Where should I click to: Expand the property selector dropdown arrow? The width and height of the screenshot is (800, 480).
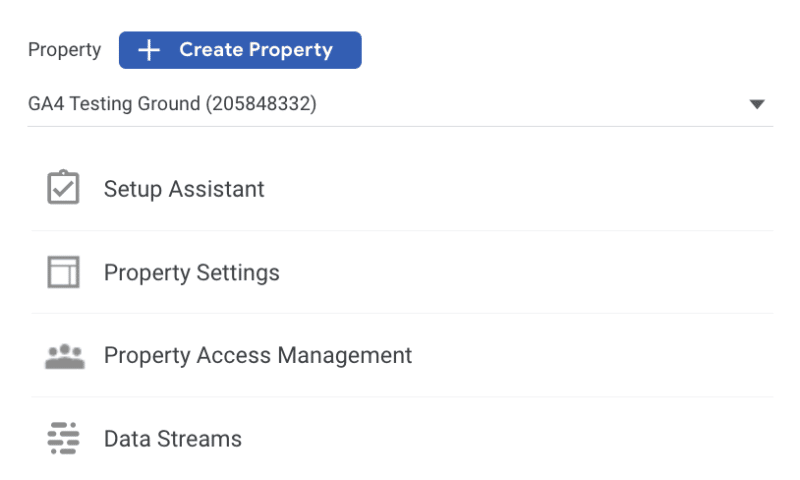pos(757,104)
